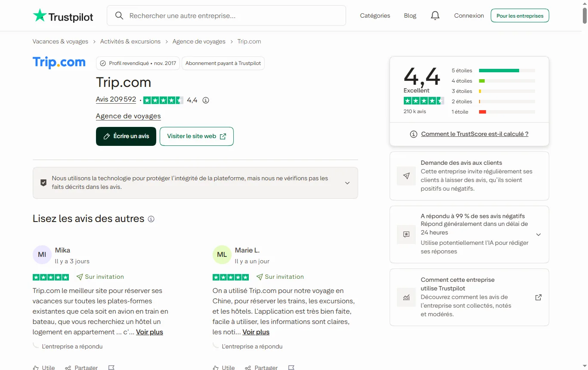Click the Trip.com company logo
The height and width of the screenshot is (370, 588).
[x=59, y=62]
